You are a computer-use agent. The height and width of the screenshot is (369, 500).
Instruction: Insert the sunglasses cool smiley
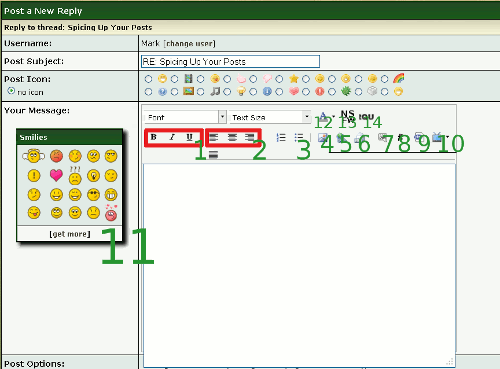click(x=93, y=195)
